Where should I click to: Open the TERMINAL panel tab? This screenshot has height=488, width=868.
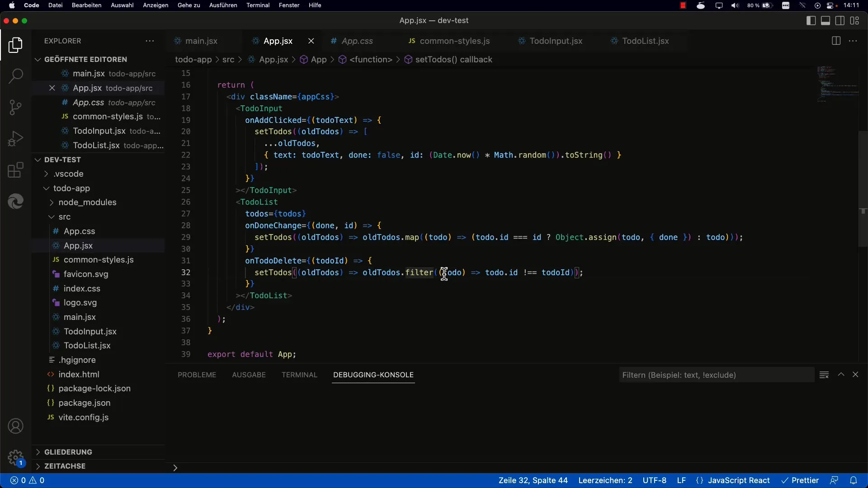(x=299, y=375)
